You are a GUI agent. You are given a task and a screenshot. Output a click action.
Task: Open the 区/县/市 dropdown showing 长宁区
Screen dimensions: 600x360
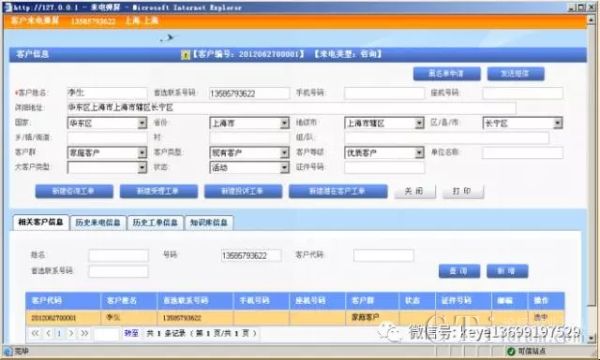click(522, 123)
